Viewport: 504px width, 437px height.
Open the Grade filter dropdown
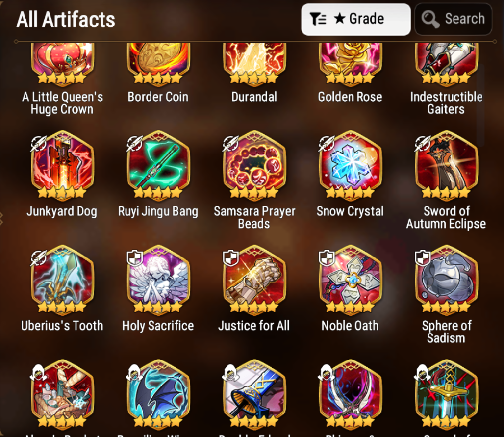(x=356, y=19)
